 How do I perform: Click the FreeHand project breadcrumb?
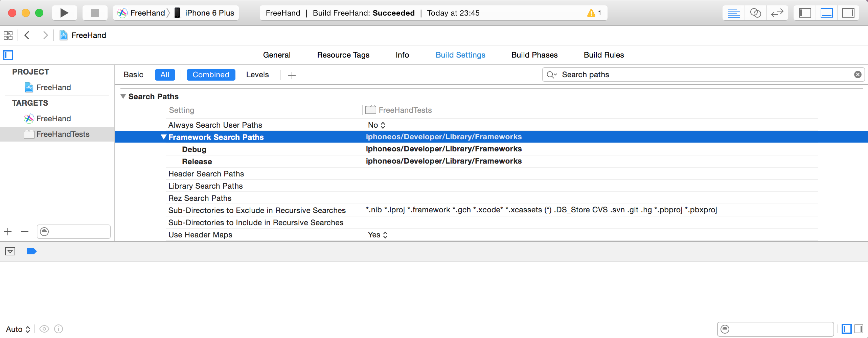[x=83, y=35]
